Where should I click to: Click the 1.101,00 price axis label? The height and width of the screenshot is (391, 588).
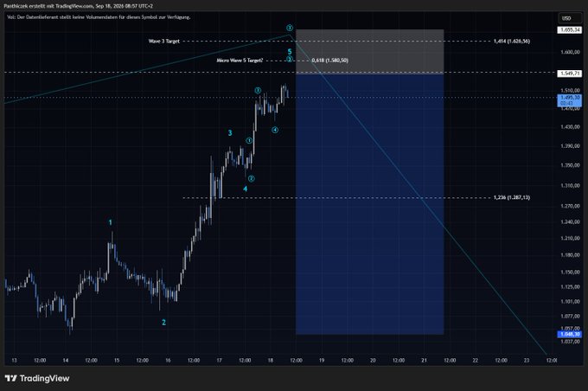tap(570, 301)
